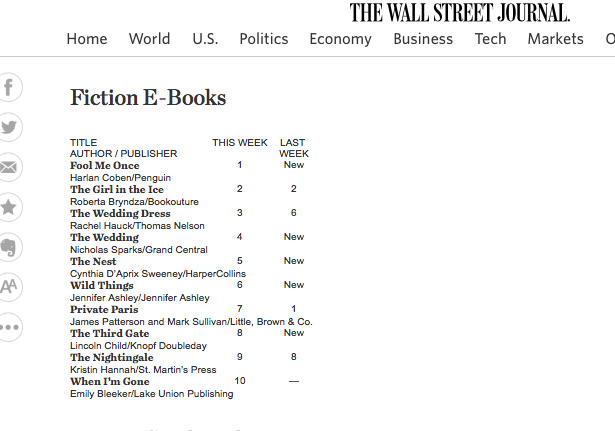Open the U.S. news section
The height and width of the screenshot is (431, 615).
tap(205, 39)
